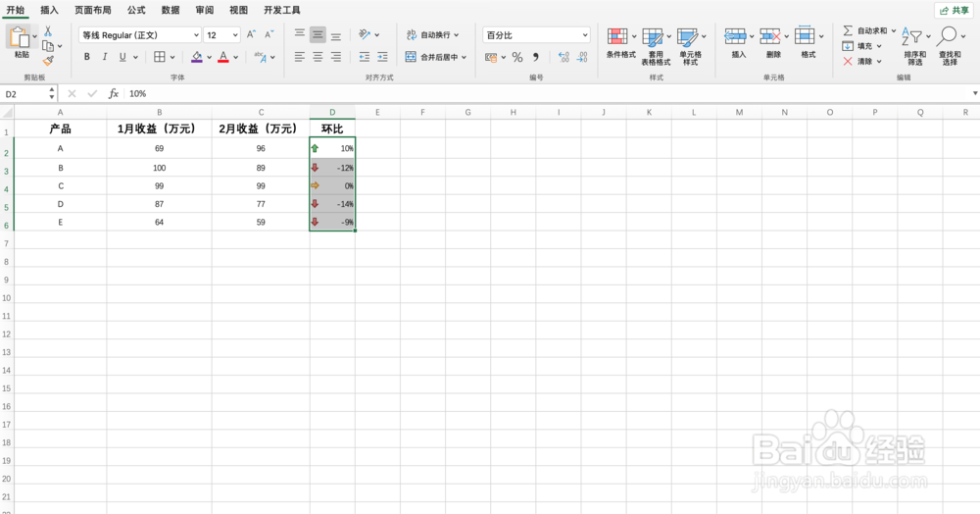Open Conditional Formatting (条件格式)
The width and height of the screenshot is (980, 514).
click(x=620, y=42)
